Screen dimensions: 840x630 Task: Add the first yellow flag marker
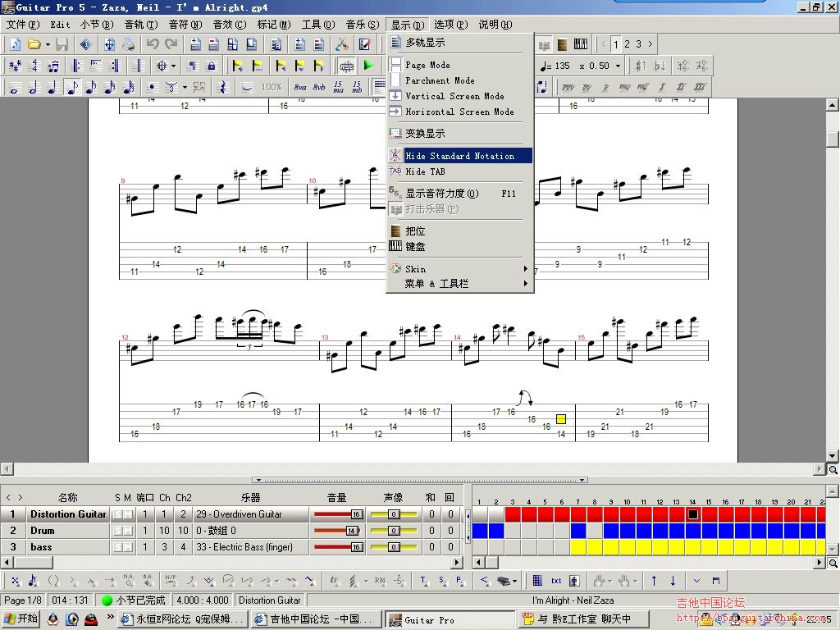point(237,66)
